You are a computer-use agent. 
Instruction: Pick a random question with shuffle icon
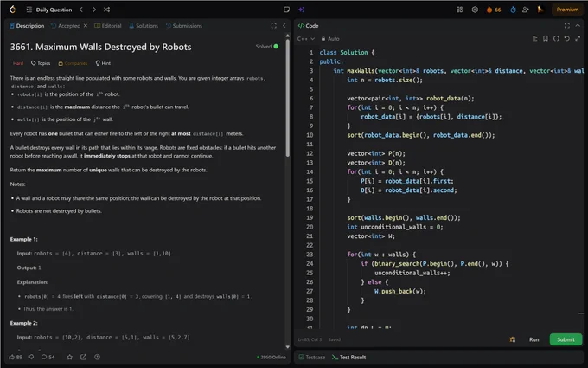pyautogui.click(x=107, y=10)
